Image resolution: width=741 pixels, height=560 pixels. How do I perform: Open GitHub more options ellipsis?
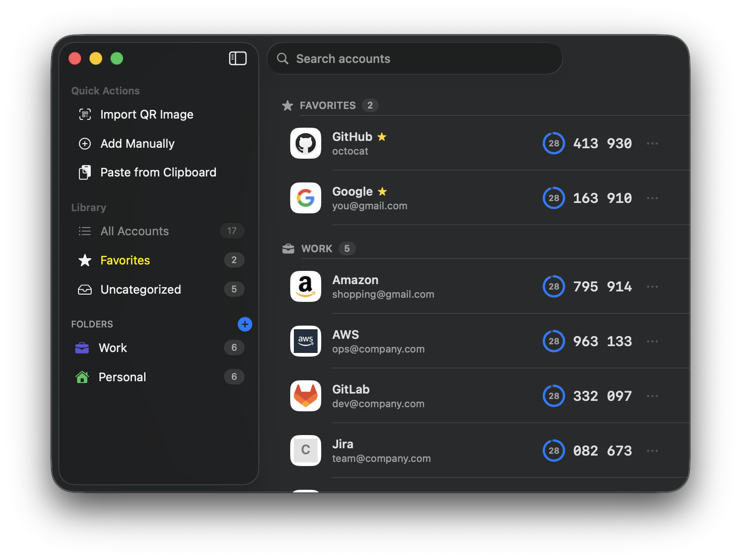coord(652,143)
